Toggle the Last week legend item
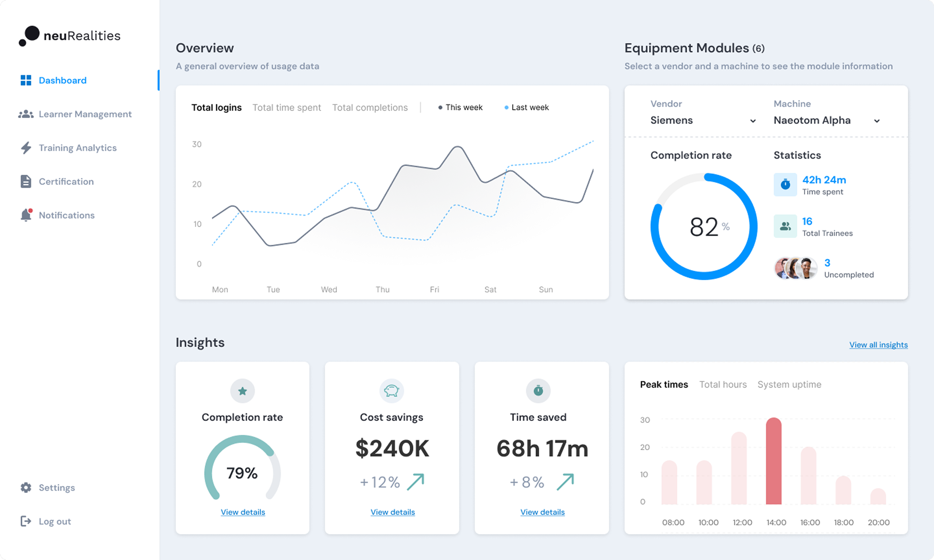The height and width of the screenshot is (560, 934). pos(526,107)
